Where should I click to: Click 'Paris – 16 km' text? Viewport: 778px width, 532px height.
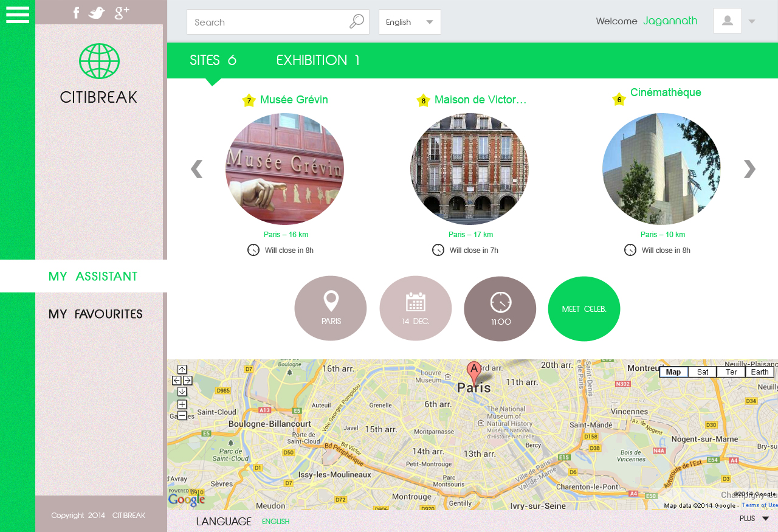point(286,235)
